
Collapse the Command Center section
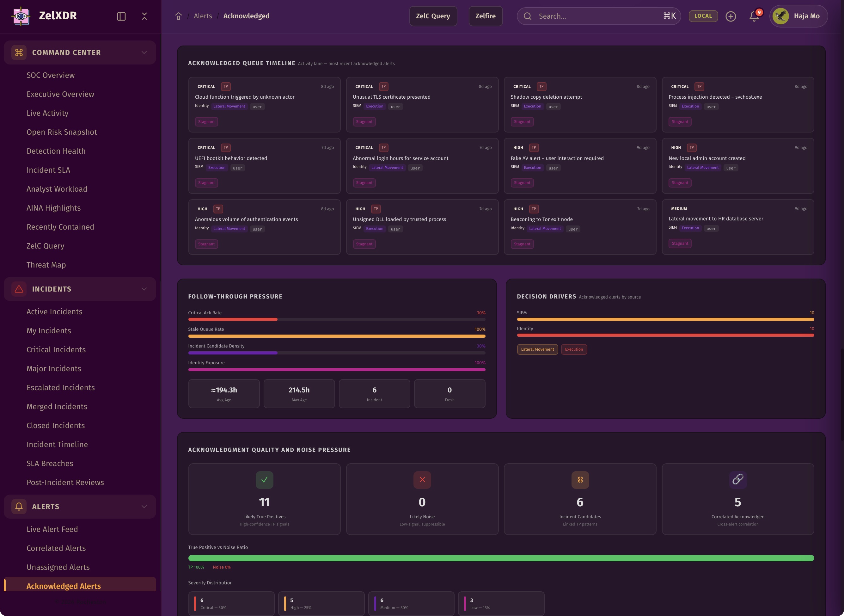[144, 52]
